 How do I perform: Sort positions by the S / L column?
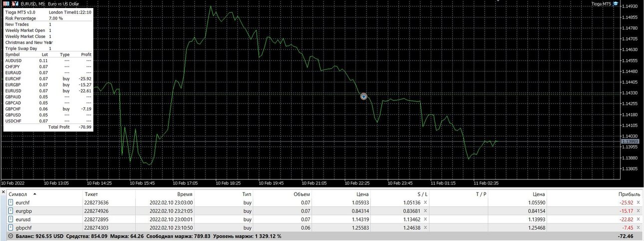[422, 194]
